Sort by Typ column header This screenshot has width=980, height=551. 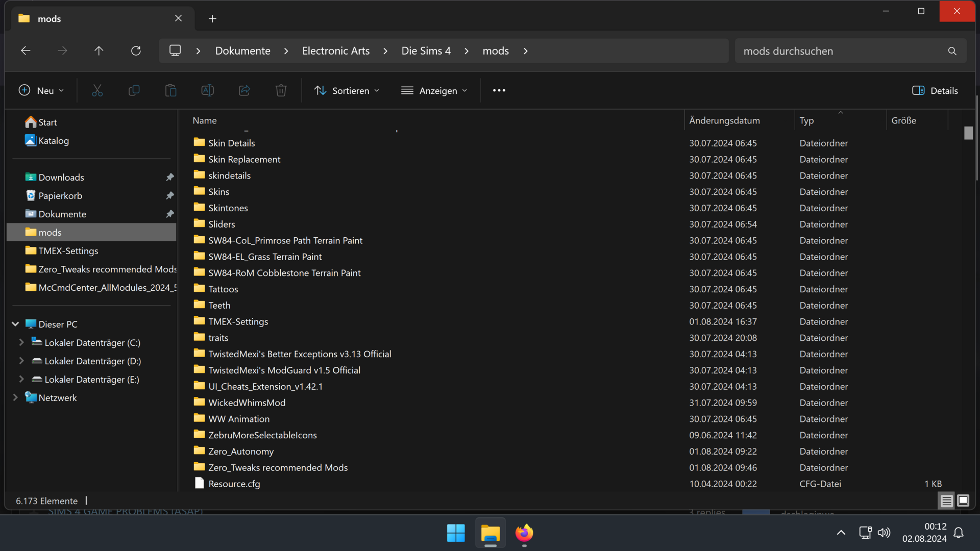point(806,120)
